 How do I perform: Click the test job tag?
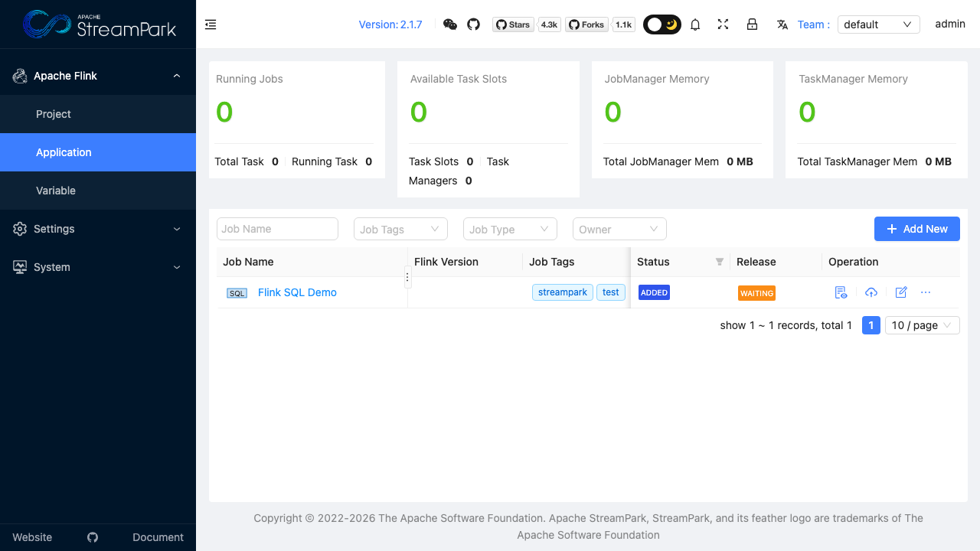pos(611,292)
